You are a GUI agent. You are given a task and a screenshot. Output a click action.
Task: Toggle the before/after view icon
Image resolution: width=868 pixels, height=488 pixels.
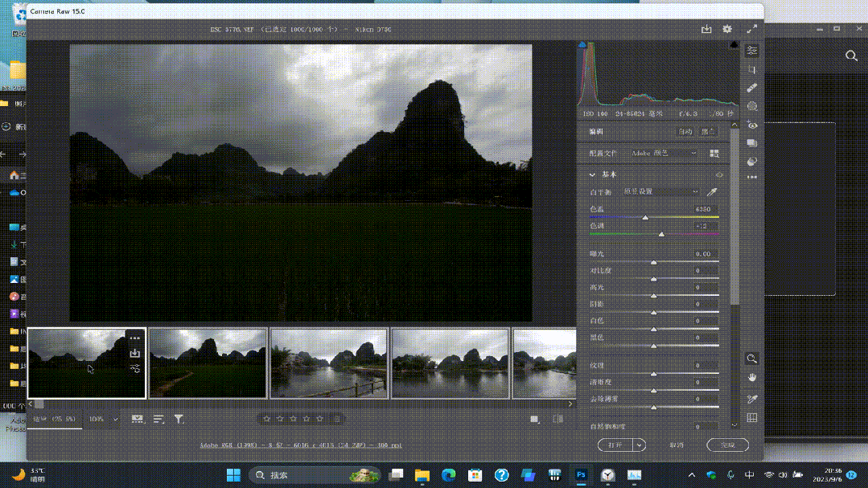click(558, 419)
